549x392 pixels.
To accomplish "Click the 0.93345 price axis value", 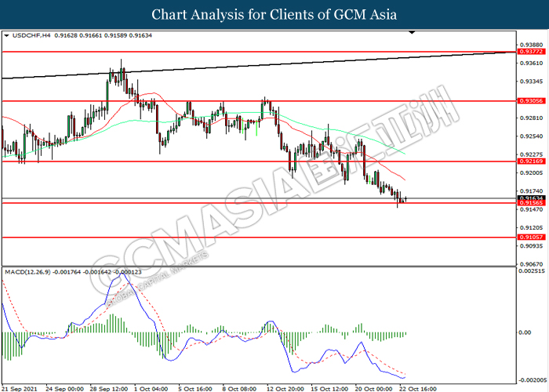I will coord(531,82).
